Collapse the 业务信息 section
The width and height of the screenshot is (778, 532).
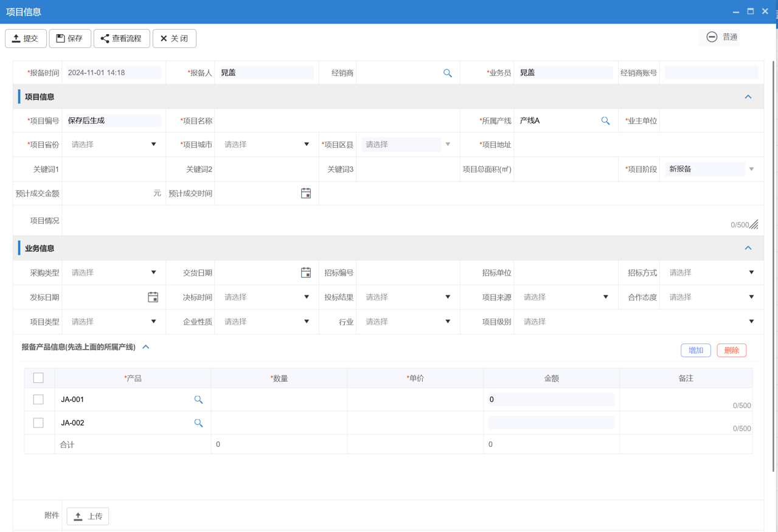pyautogui.click(x=748, y=249)
